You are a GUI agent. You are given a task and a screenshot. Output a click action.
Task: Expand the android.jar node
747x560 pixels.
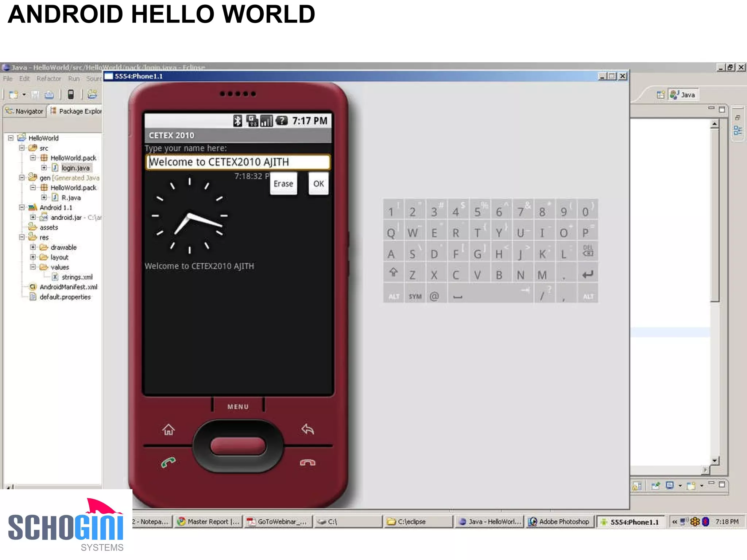33,217
